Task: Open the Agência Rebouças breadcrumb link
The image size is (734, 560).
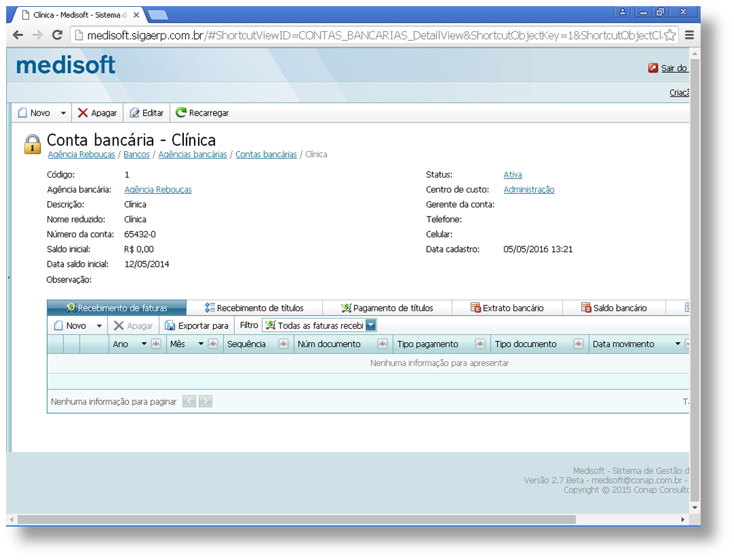Action: coord(82,154)
